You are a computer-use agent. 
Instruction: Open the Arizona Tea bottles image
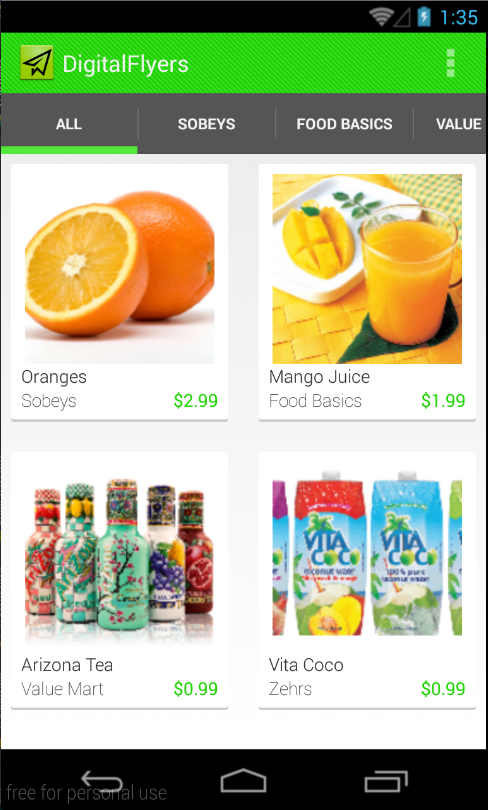tap(119, 557)
